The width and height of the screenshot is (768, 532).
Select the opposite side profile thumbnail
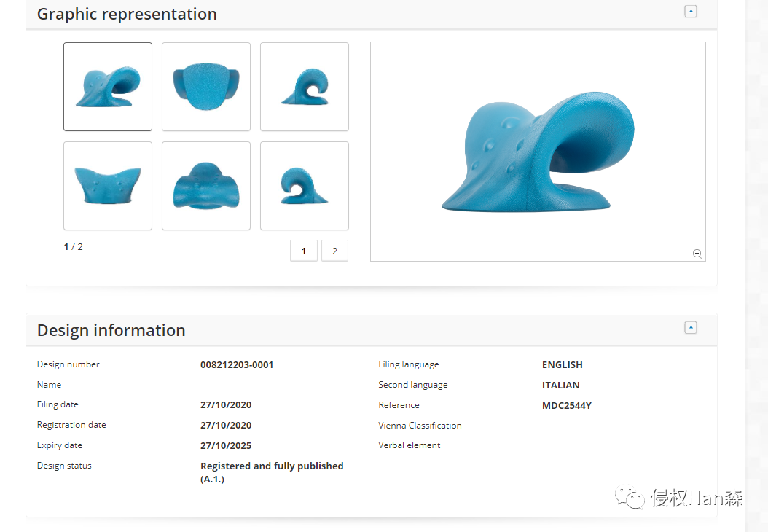[305, 186]
